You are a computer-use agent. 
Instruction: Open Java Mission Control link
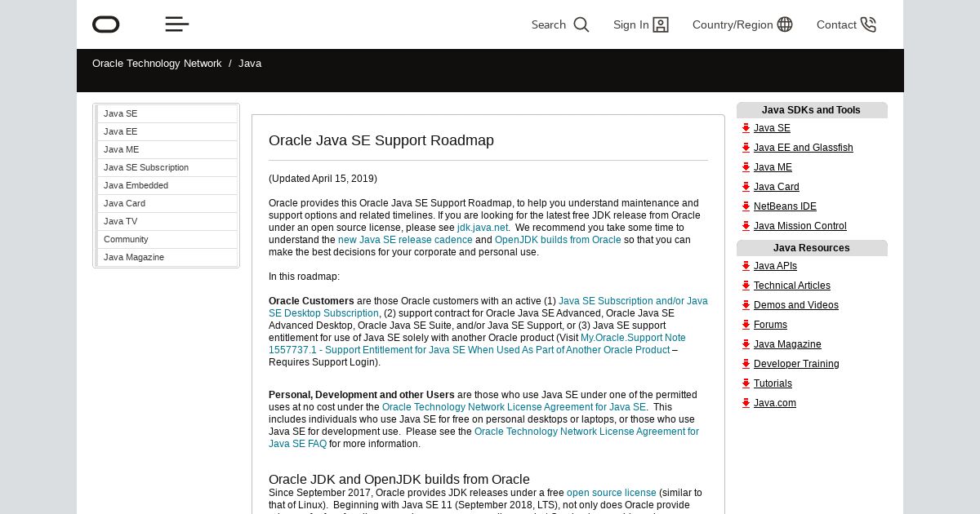(x=800, y=226)
